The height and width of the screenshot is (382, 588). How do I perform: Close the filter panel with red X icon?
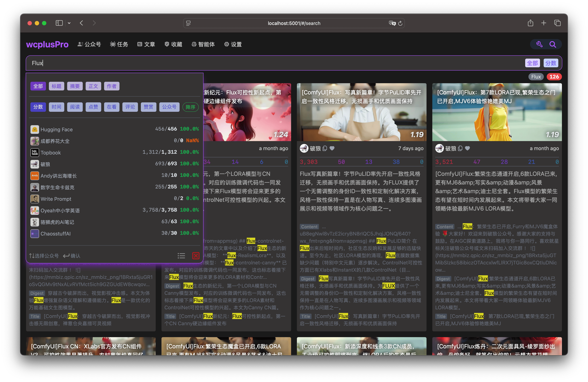pyautogui.click(x=196, y=256)
